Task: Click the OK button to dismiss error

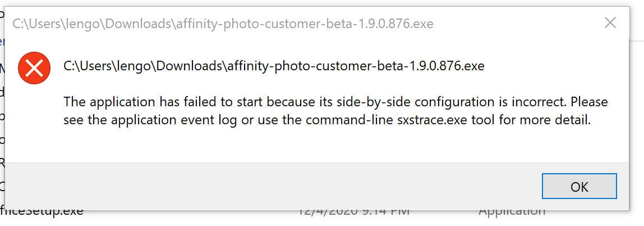Action: coord(579,186)
